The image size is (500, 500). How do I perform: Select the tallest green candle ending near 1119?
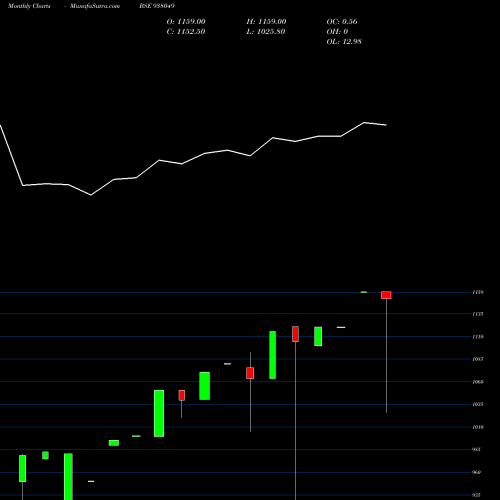point(273,355)
